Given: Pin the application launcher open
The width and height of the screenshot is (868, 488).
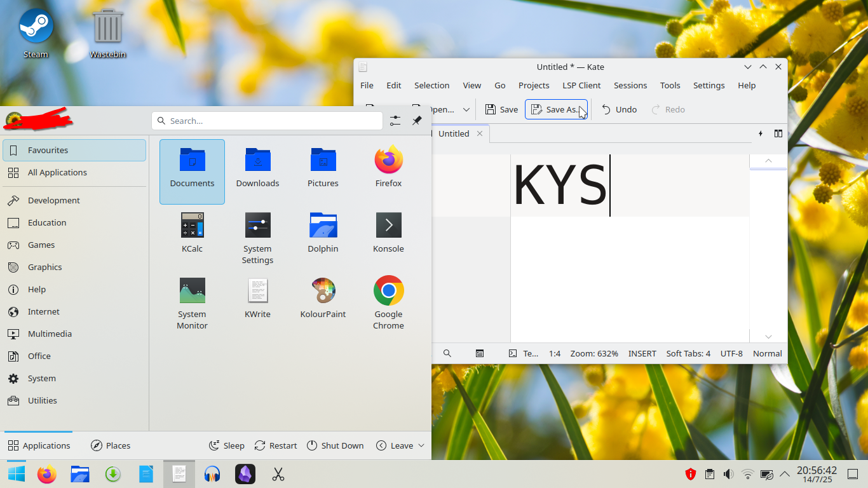Looking at the screenshot, I should point(417,121).
